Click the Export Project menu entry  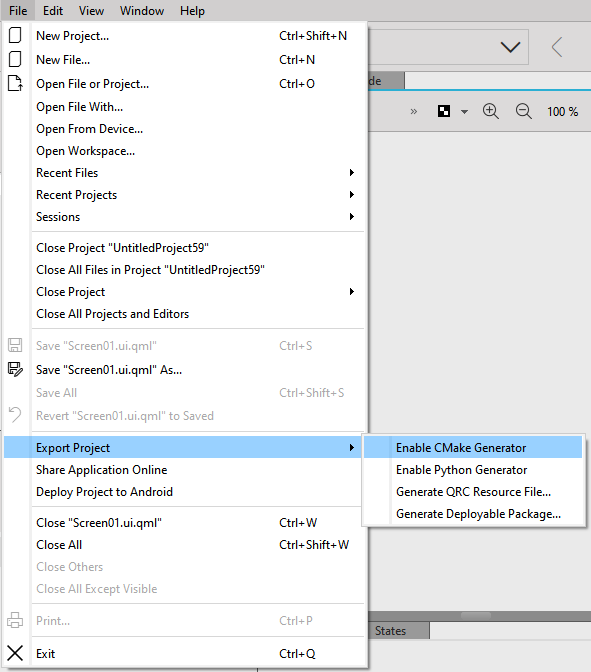point(184,447)
